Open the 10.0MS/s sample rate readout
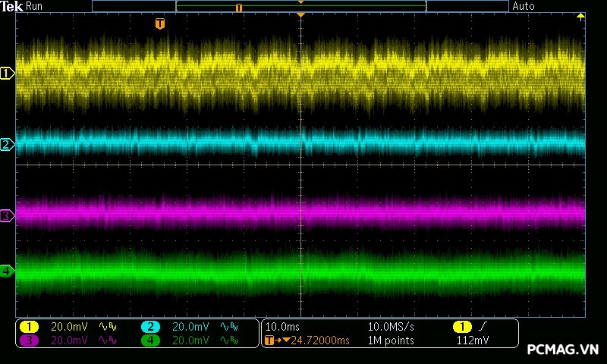Viewport: 607px width, 364px height. pos(390,327)
